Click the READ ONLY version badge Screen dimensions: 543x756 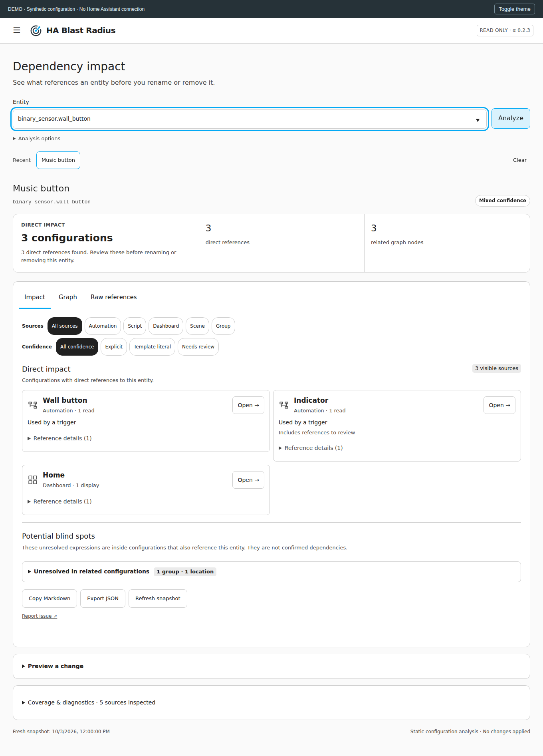point(505,30)
